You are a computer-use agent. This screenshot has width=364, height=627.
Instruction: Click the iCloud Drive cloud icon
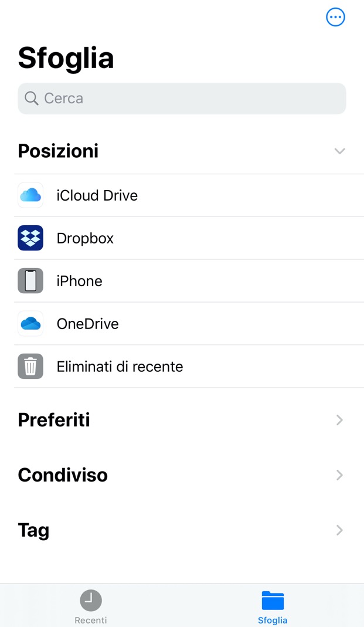tap(30, 195)
